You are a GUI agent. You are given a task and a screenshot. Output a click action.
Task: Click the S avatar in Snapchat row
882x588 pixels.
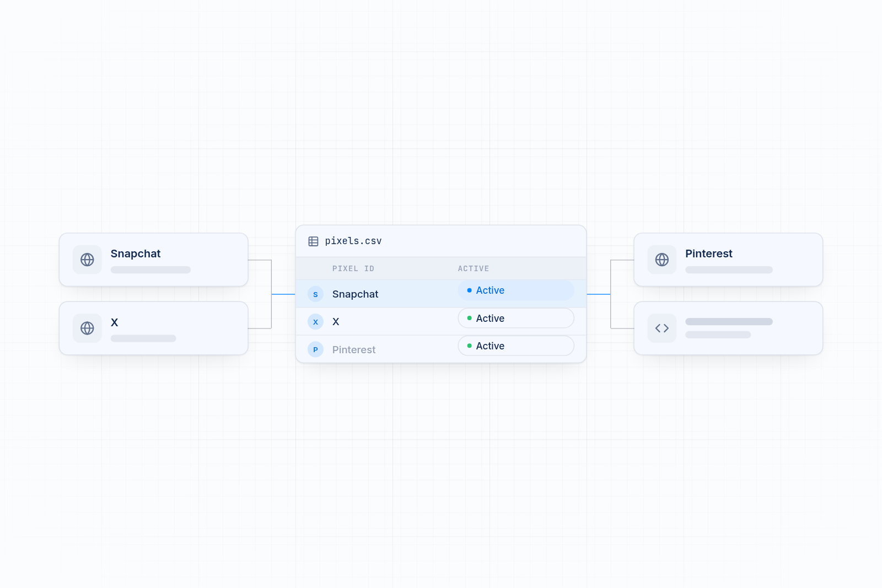tap(315, 294)
